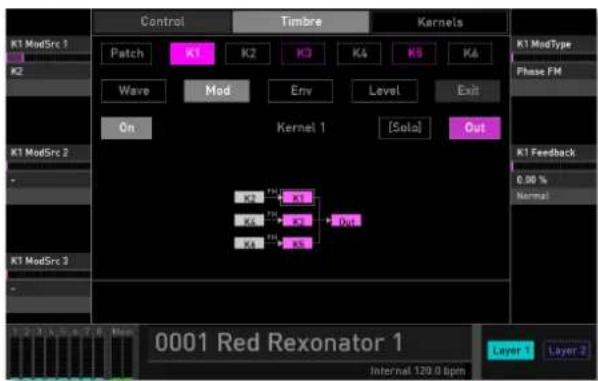Open the Phase FM mod type value

click(x=554, y=71)
